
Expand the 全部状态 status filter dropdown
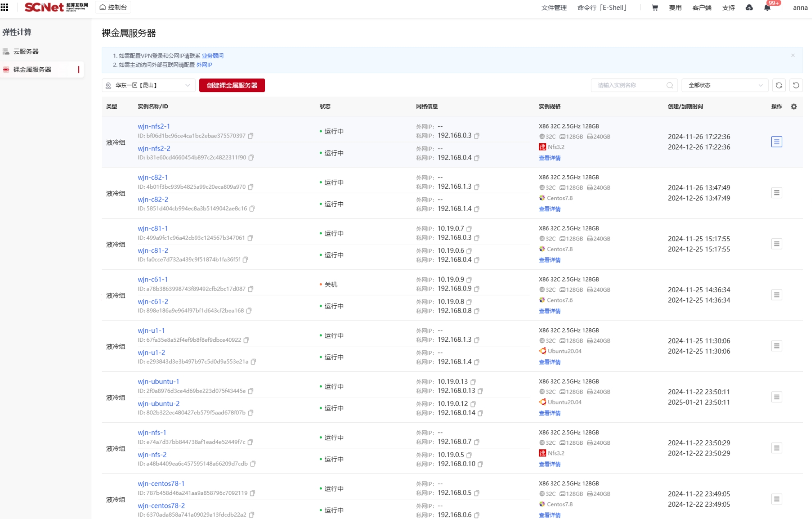click(725, 85)
